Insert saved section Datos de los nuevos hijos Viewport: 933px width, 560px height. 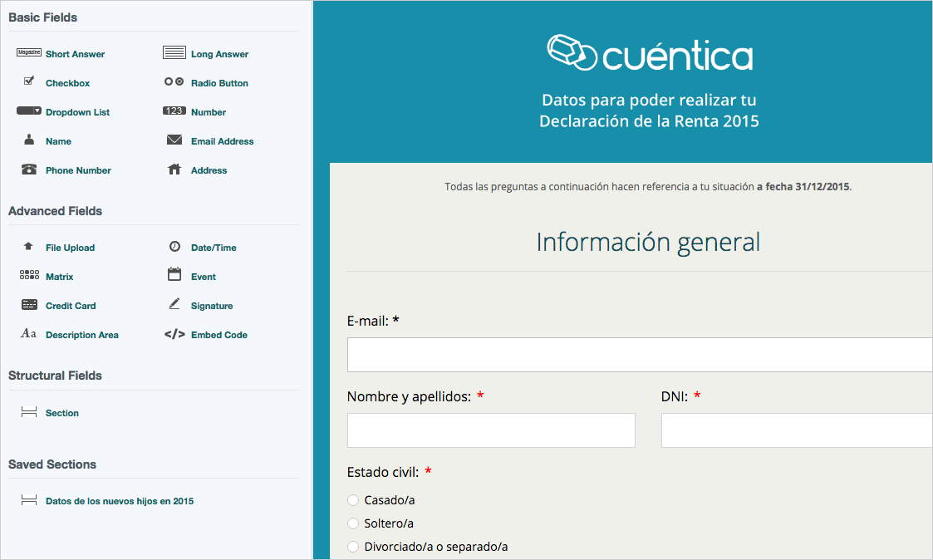[x=119, y=501]
